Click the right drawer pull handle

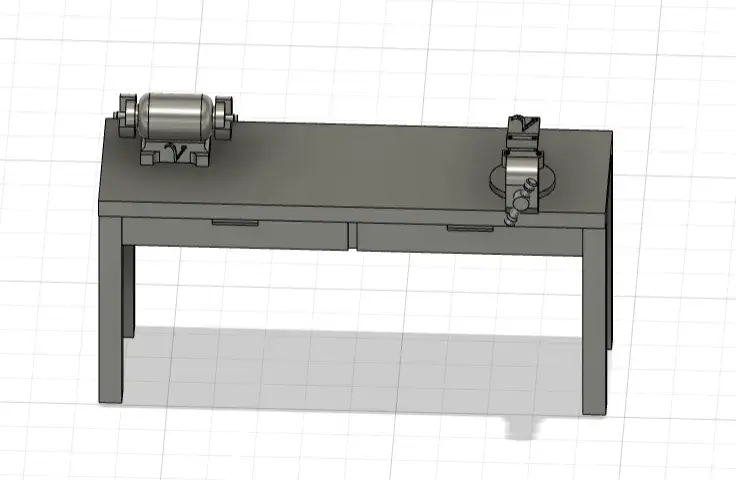[x=470, y=229]
